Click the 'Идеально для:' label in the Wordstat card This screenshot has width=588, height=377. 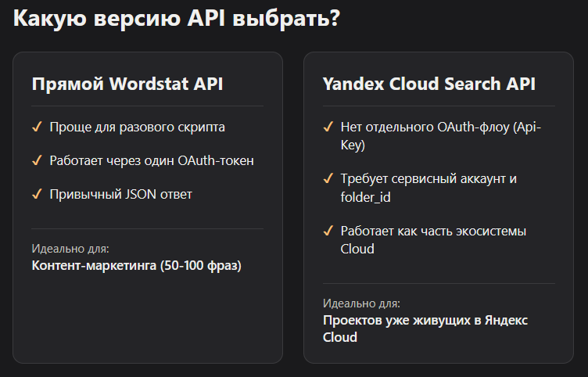point(70,249)
